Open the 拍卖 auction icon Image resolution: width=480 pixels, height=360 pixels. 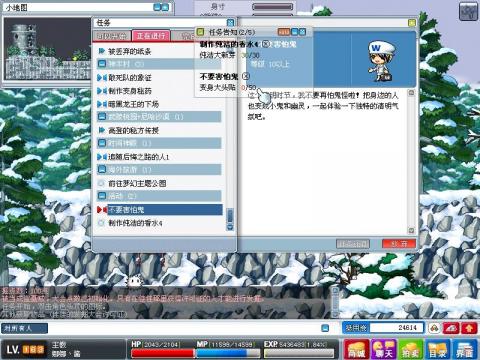(x=411, y=349)
